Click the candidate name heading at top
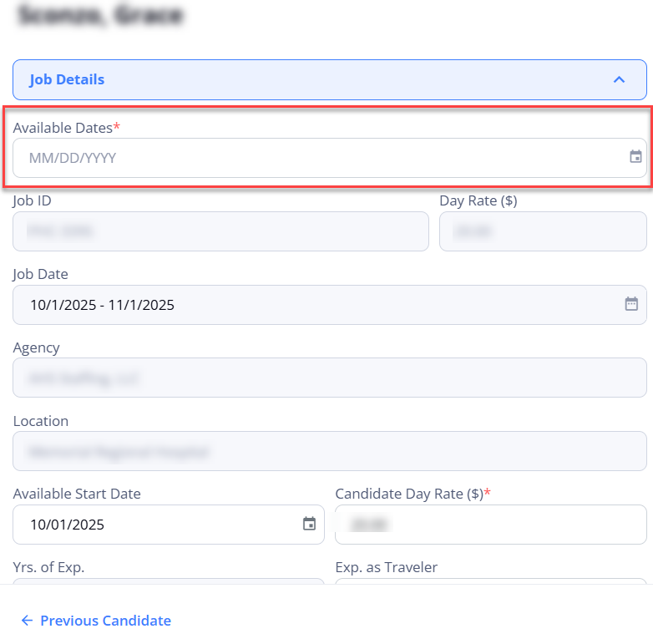The image size is (653, 644). click(x=100, y=15)
